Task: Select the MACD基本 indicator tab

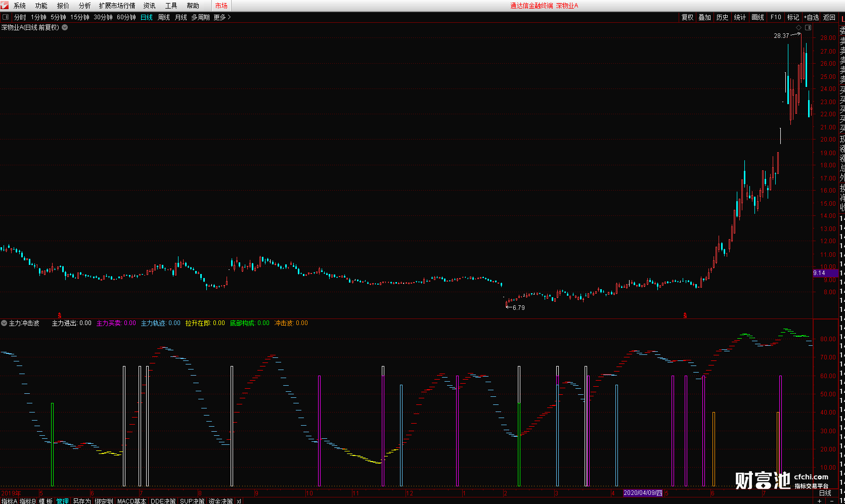Action: 131,501
